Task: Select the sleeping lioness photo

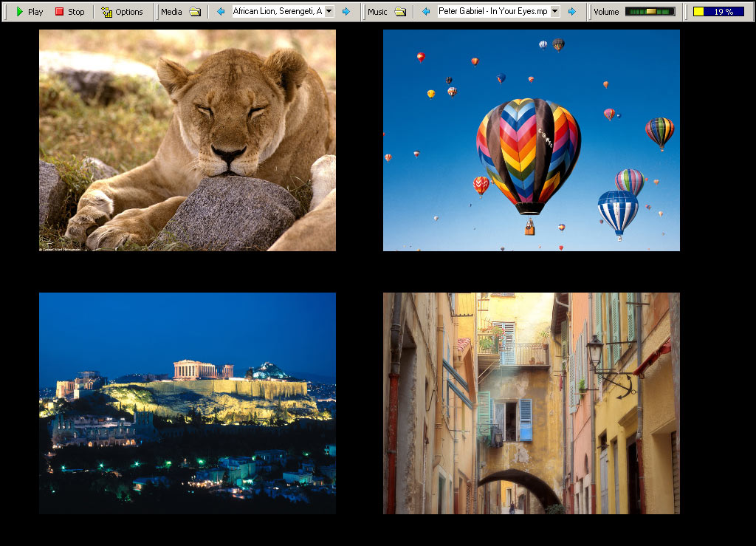Action: 188,140
